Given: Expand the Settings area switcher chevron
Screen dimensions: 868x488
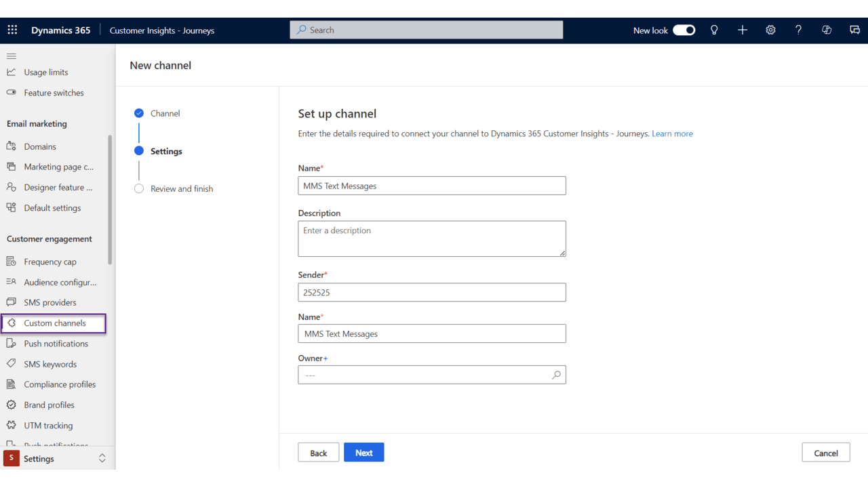Looking at the screenshot, I should tap(102, 458).
